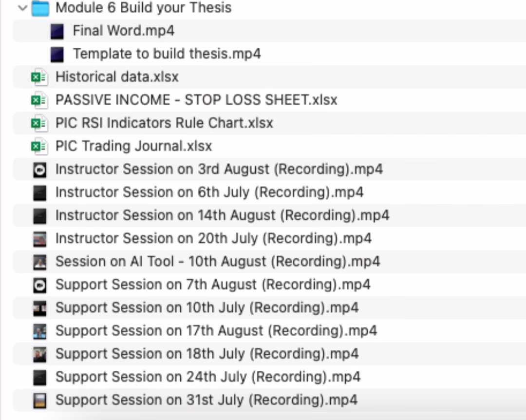This screenshot has height=420, width=526.
Task: Select Instructor Session on 6th July recording
Action: coord(209,192)
